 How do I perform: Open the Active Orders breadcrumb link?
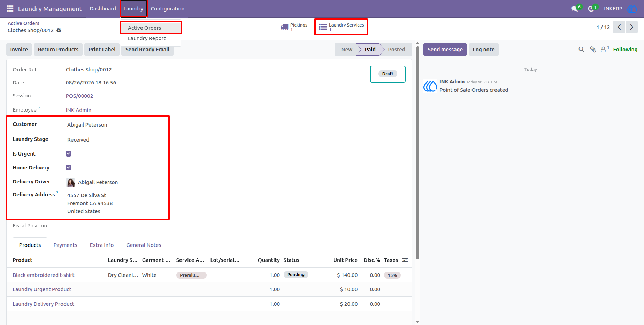[23, 23]
